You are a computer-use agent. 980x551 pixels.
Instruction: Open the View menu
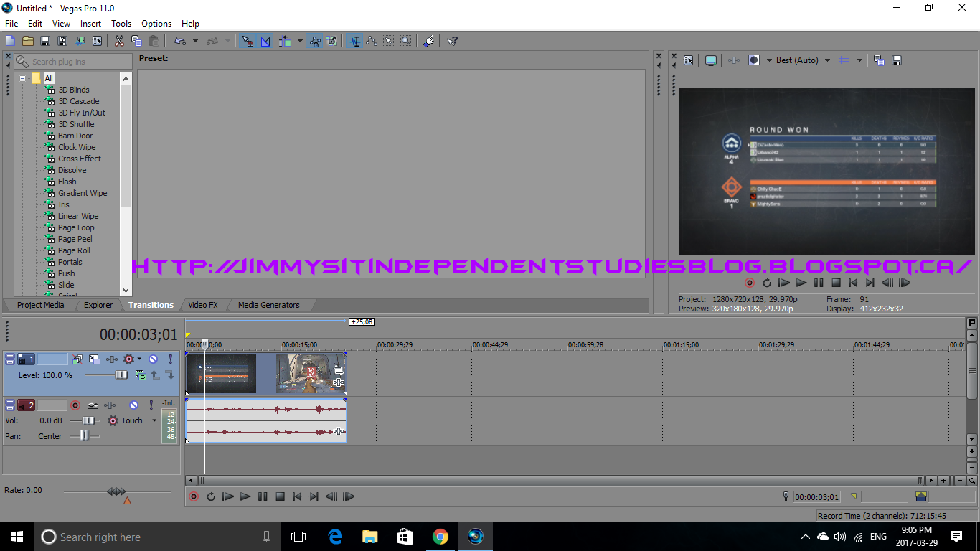tap(61, 24)
